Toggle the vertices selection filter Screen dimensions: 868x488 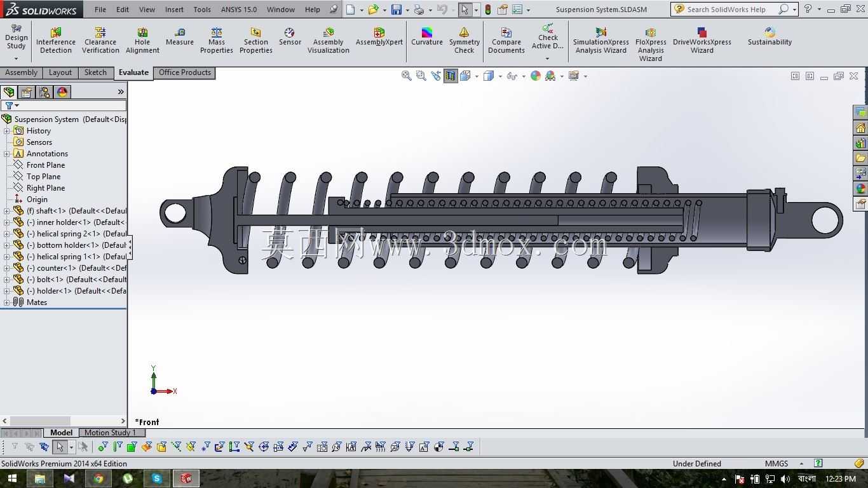click(x=103, y=447)
